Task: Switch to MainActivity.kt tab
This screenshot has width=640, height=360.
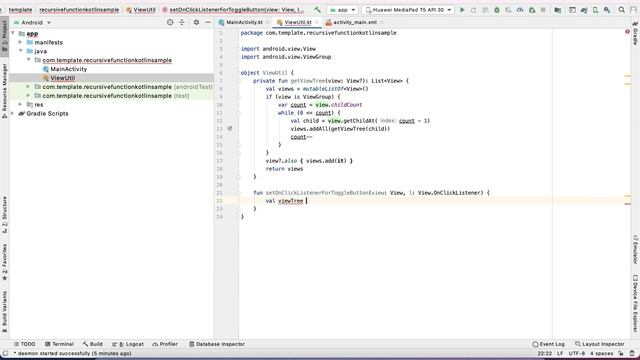Action: pos(244,22)
